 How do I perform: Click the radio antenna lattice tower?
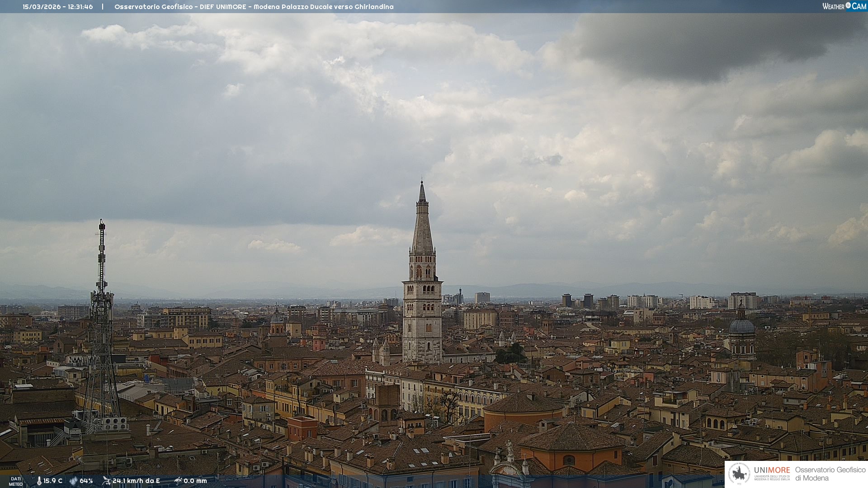tap(101, 316)
